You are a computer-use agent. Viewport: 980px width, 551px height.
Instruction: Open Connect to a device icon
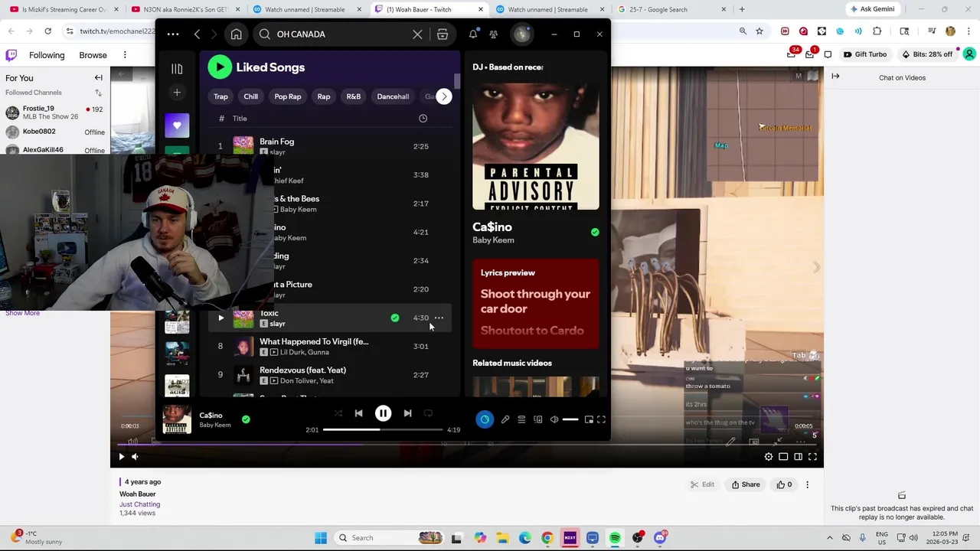click(538, 419)
